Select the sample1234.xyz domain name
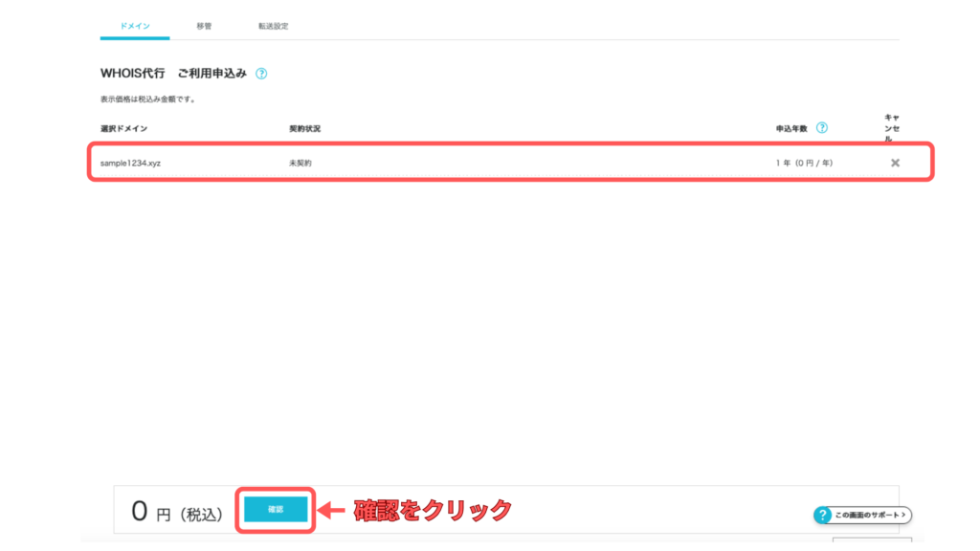The image size is (980, 551). coord(130,163)
